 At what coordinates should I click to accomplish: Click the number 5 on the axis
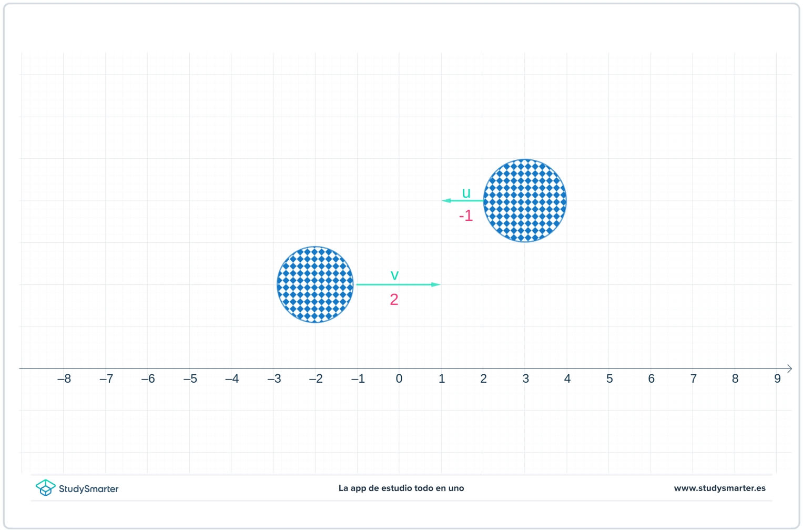click(609, 378)
